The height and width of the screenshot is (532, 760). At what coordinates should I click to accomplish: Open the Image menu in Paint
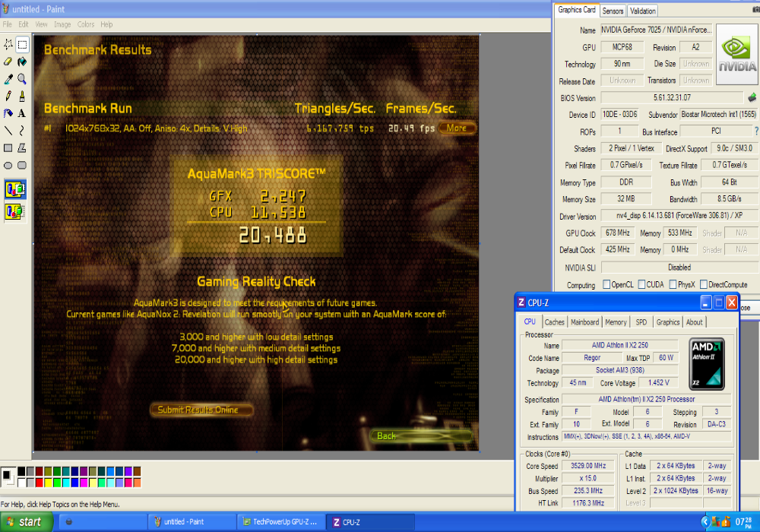coord(62,24)
